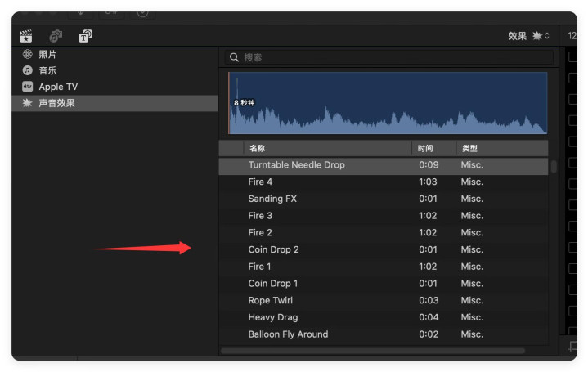Click the 8 秒钟 duration label on waveform
This screenshot has height=372, width=588.
tap(245, 103)
